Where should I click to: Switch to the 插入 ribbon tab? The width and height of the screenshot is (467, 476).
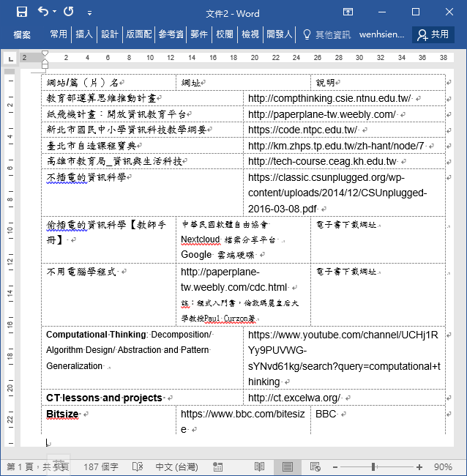84,34
